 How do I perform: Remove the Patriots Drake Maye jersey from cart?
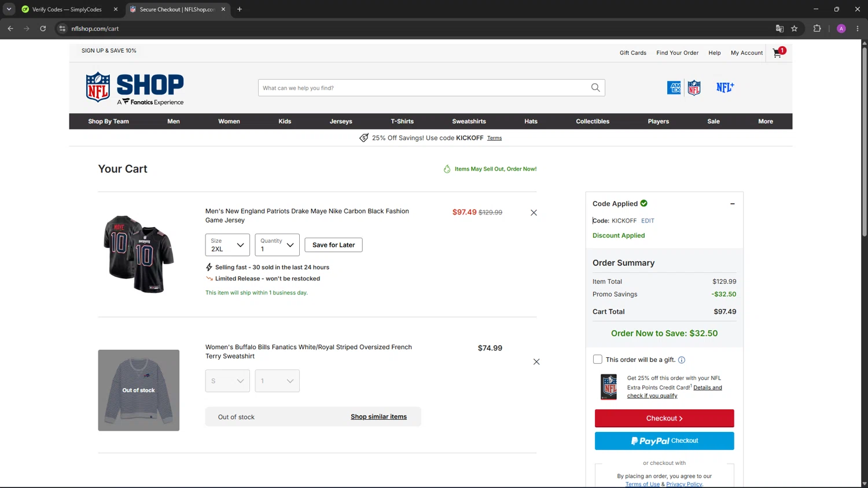click(x=534, y=213)
